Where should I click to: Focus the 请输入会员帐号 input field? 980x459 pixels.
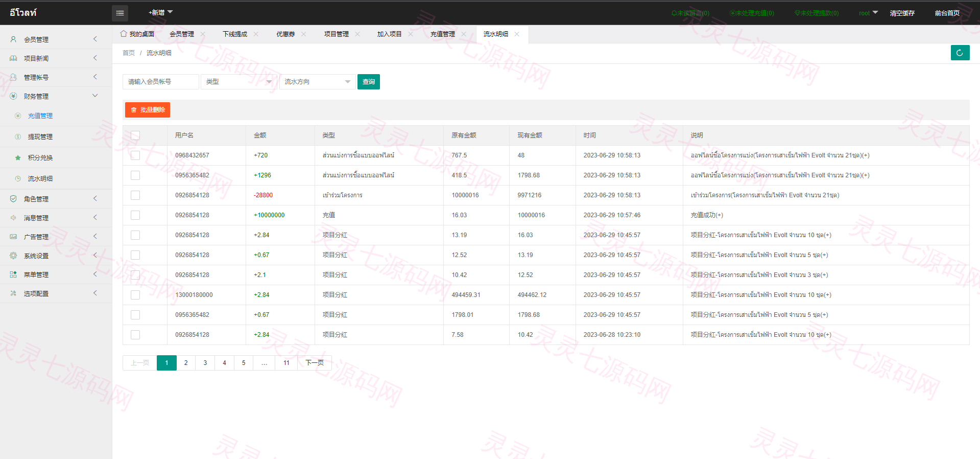point(161,82)
